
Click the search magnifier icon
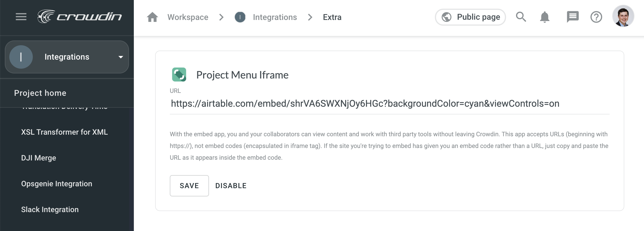521,17
